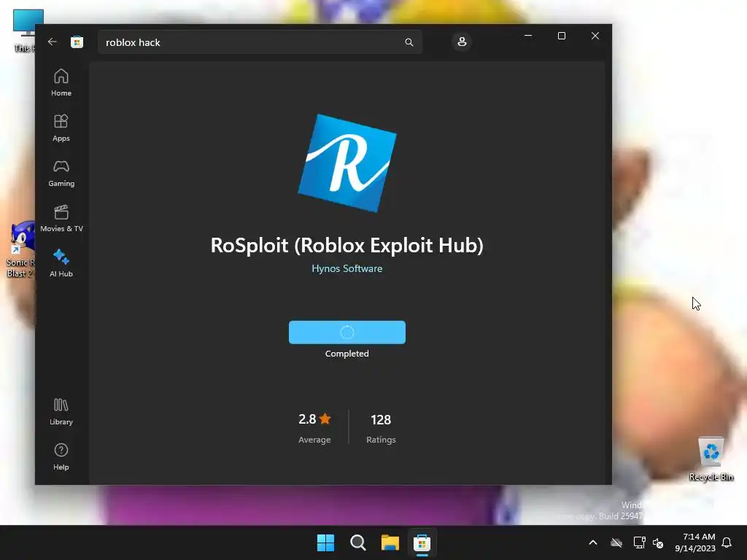Open the Hynos Software publisher link
The width and height of the screenshot is (747, 560).
coord(347,268)
